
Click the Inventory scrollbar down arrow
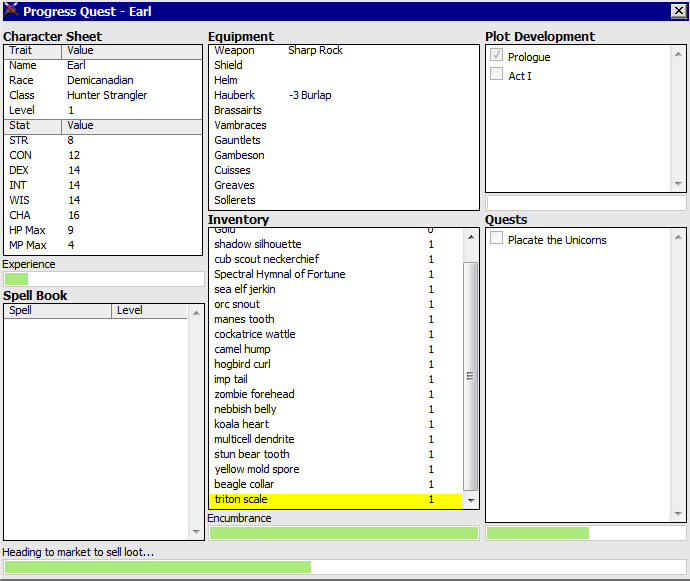pyautogui.click(x=471, y=500)
